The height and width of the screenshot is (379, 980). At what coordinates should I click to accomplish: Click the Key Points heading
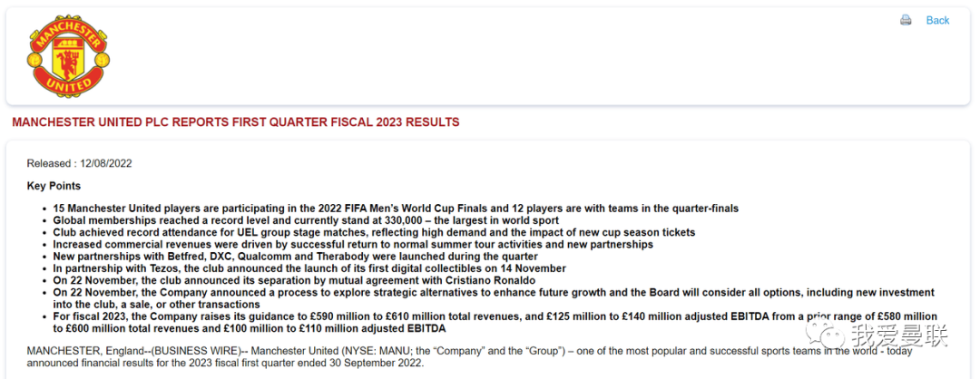point(54,186)
